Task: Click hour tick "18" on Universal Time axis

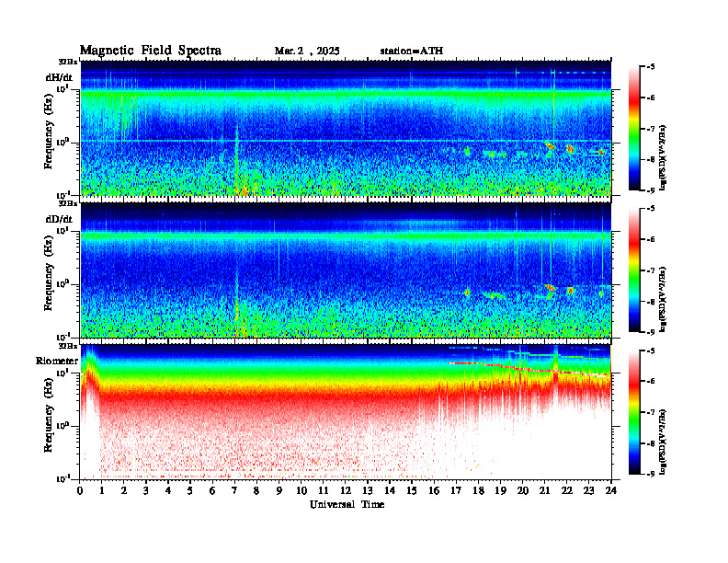Action: click(478, 490)
